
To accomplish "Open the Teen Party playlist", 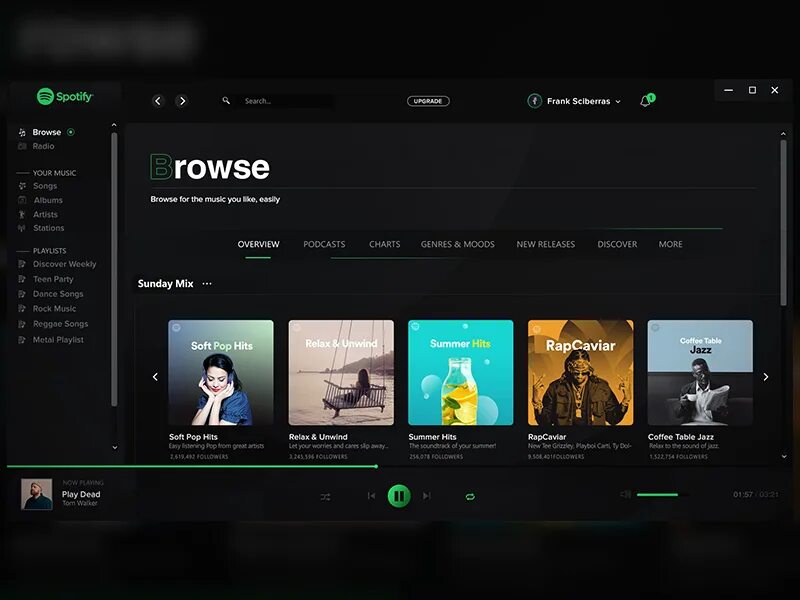I will 53,279.
